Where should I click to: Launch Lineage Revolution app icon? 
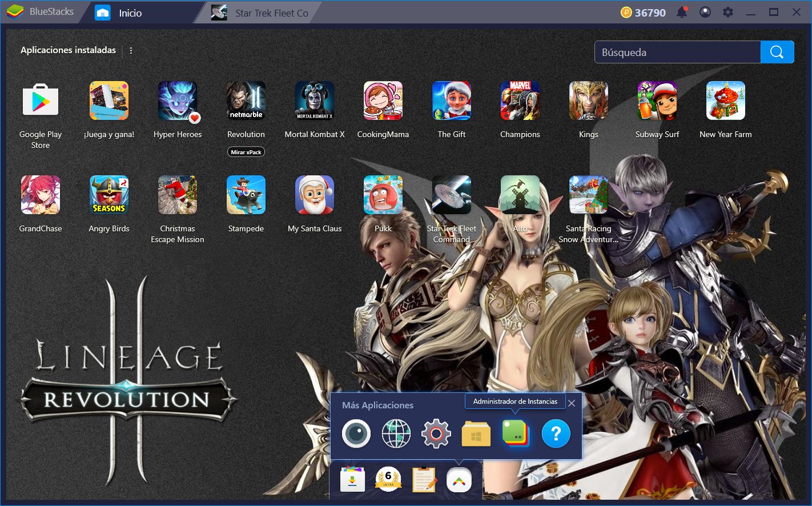(x=246, y=101)
